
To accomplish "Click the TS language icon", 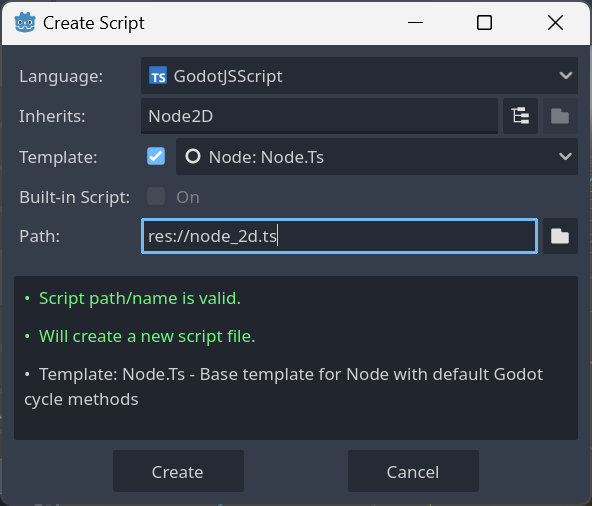I will point(158,76).
